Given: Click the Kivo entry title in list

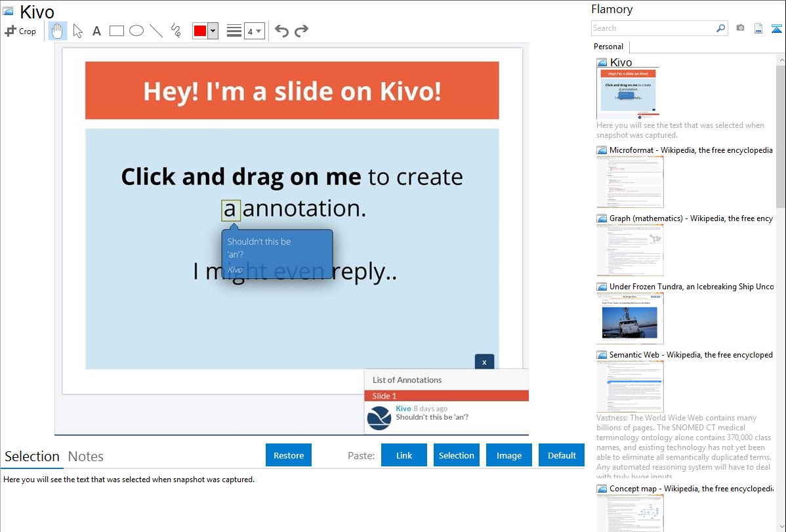Looking at the screenshot, I should (x=621, y=62).
